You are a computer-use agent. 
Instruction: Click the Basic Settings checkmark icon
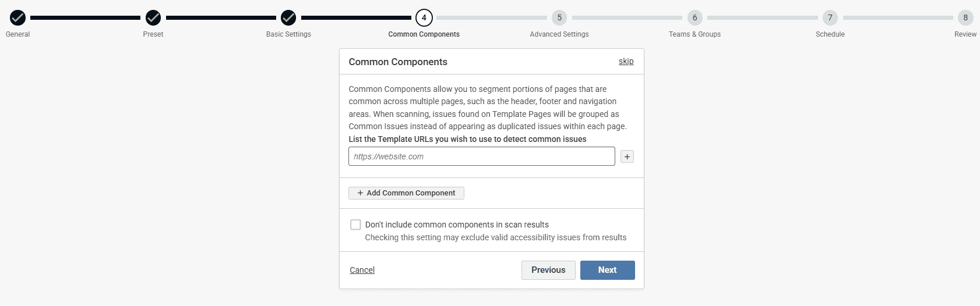click(288, 18)
